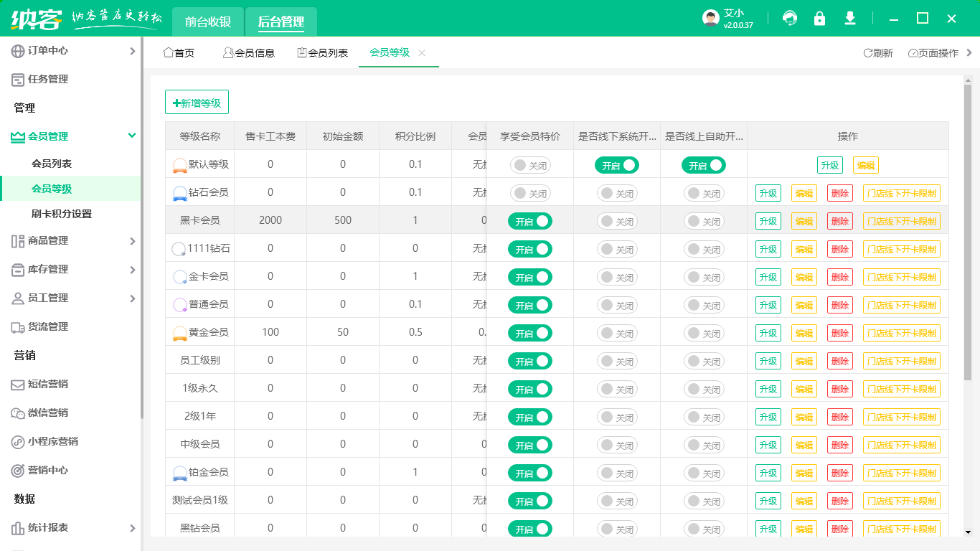The width and height of the screenshot is (980, 551).
Task: Turn off 享受会员特价 for 黑卡会员
Action: coord(530,221)
